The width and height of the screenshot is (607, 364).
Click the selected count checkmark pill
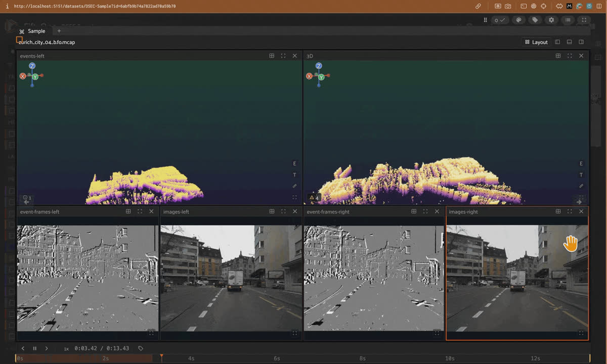click(500, 20)
